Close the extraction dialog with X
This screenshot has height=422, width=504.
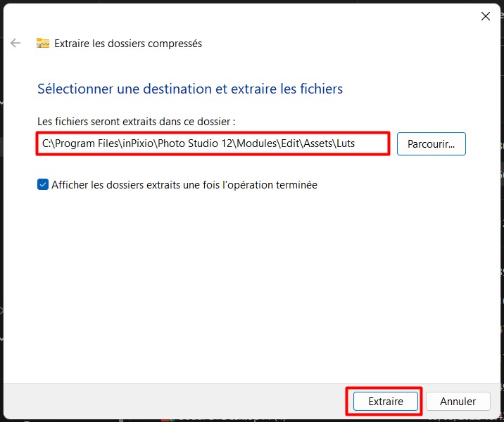click(x=486, y=16)
